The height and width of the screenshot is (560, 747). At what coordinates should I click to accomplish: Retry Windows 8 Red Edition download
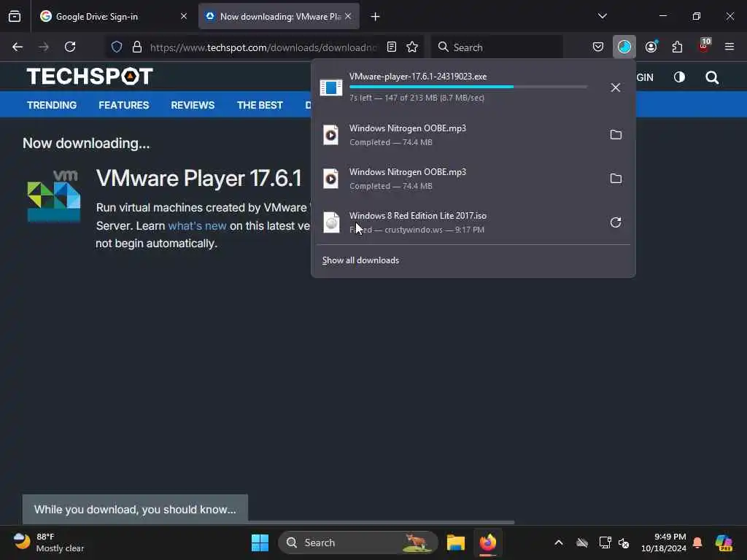[x=616, y=222]
